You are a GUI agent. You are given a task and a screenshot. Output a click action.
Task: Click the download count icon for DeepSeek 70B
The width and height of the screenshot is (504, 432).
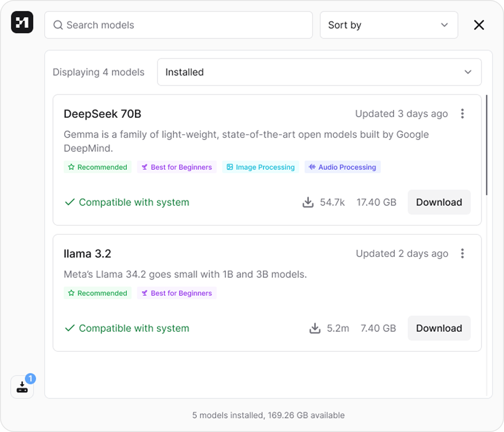pos(308,202)
